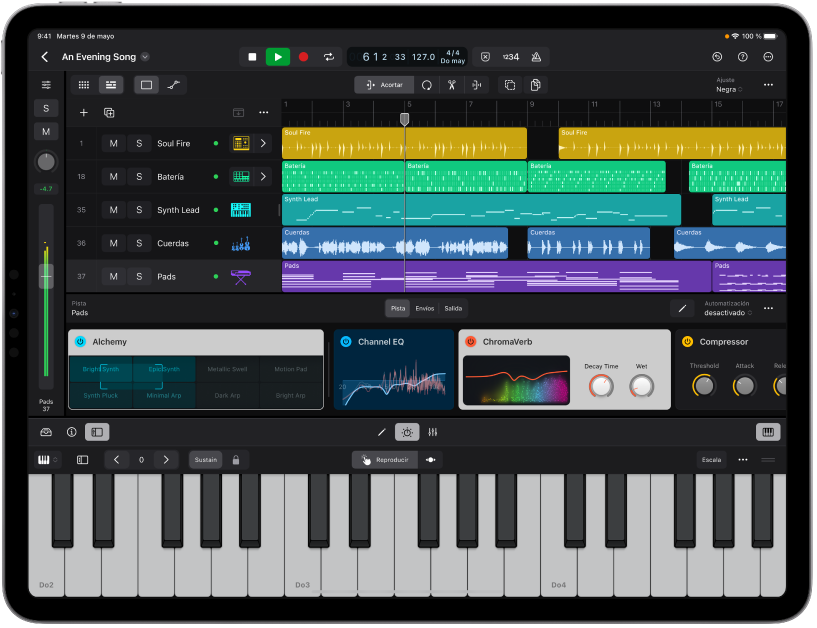Enable Sustain on the keyboard

(205, 460)
